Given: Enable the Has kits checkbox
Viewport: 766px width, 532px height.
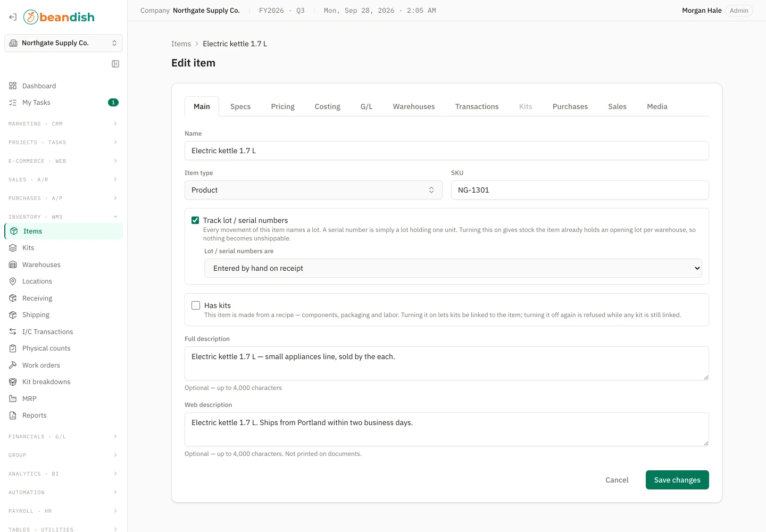Looking at the screenshot, I should pos(196,305).
